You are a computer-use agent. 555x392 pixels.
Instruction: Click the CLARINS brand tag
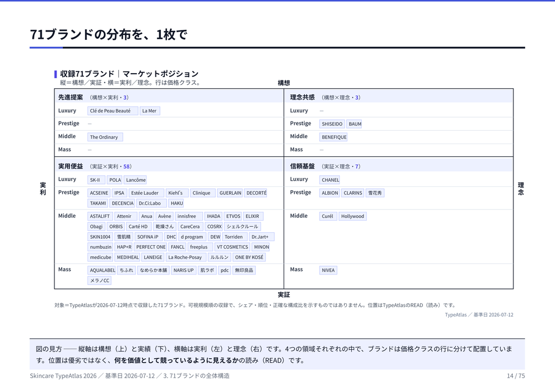tap(352, 193)
